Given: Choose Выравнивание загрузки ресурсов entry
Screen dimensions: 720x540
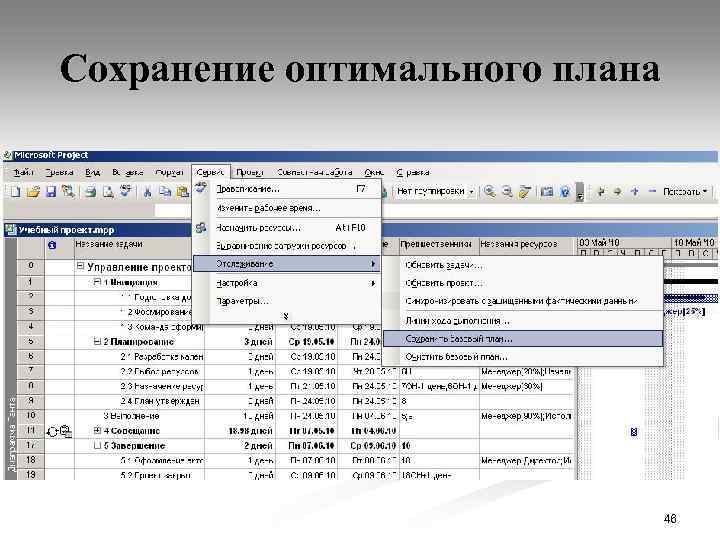Looking at the screenshot, I should tap(286, 246).
